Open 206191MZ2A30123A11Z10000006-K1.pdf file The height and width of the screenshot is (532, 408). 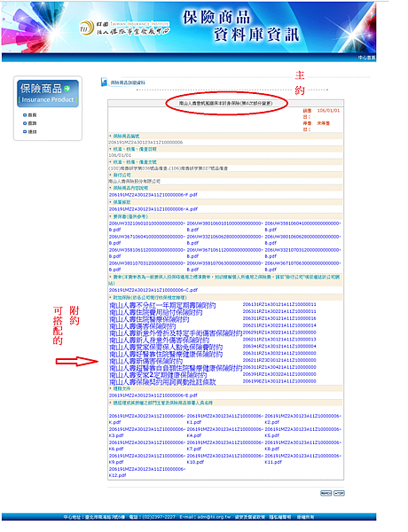point(224,419)
